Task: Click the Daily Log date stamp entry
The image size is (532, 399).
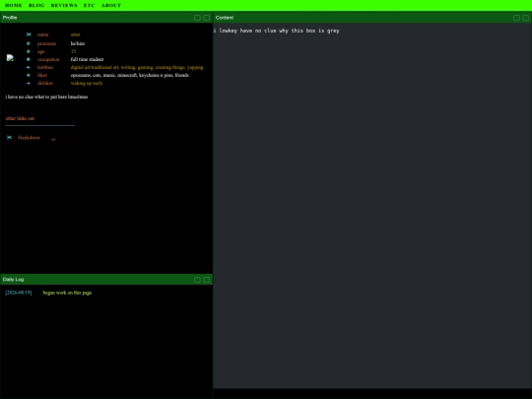Action: click(x=19, y=293)
